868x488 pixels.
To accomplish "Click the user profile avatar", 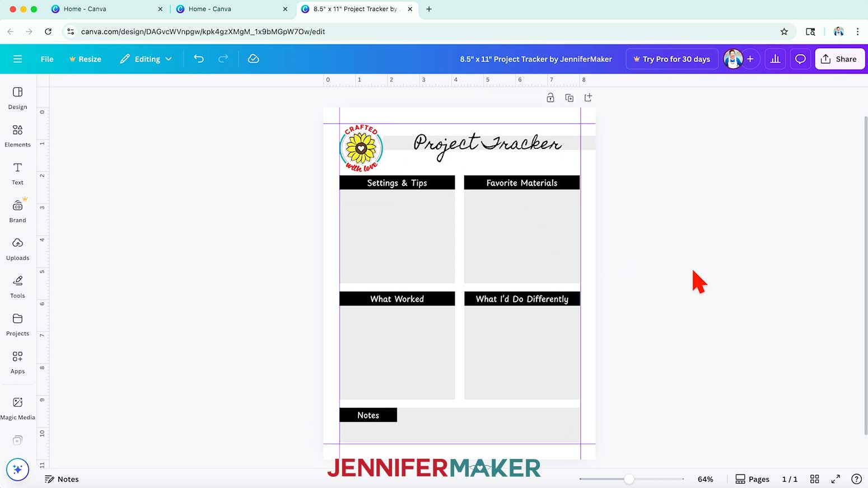I will coord(732,59).
